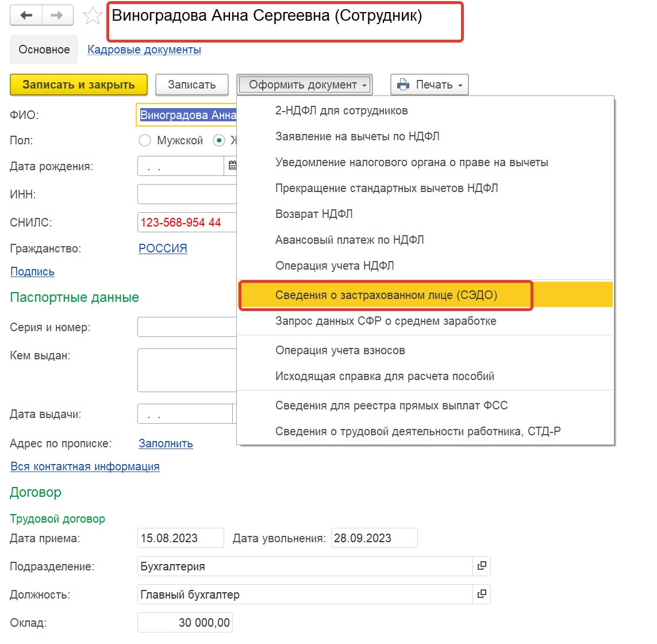
Task: Expand the Печать dropdown button
Action: (429, 85)
